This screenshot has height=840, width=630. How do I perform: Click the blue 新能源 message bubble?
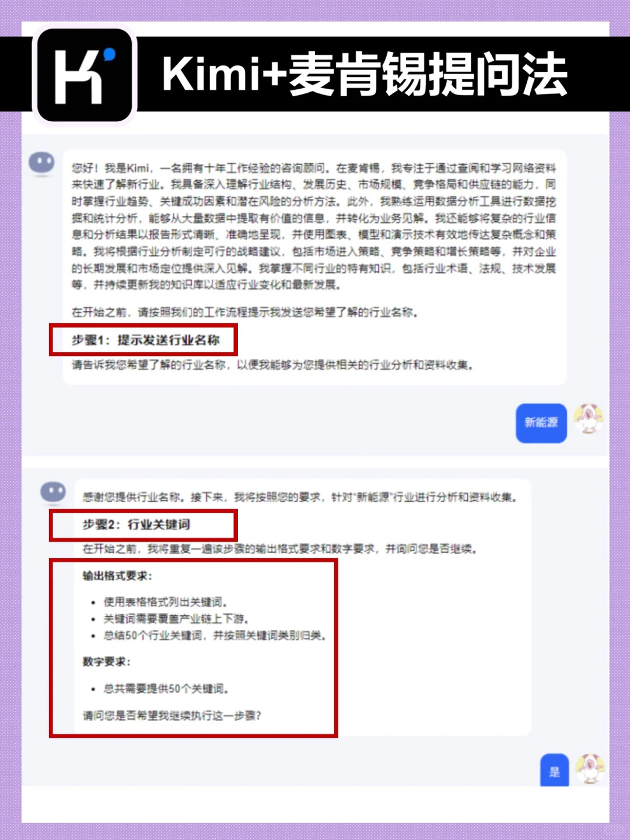coord(541,423)
